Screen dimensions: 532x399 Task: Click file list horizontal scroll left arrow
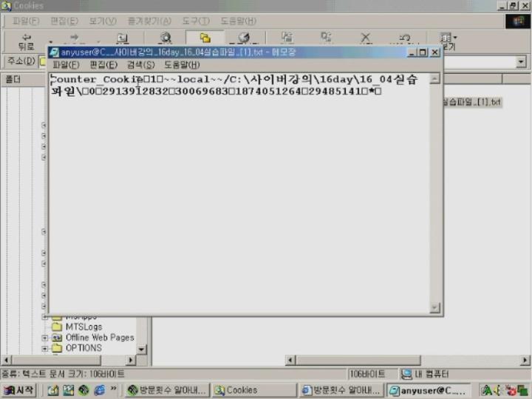pyautogui.click(x=290, y=361)
